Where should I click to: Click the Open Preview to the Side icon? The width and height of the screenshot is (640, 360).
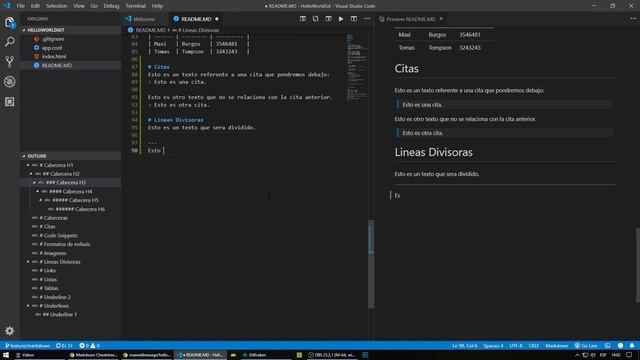click(x=302, y=19)
